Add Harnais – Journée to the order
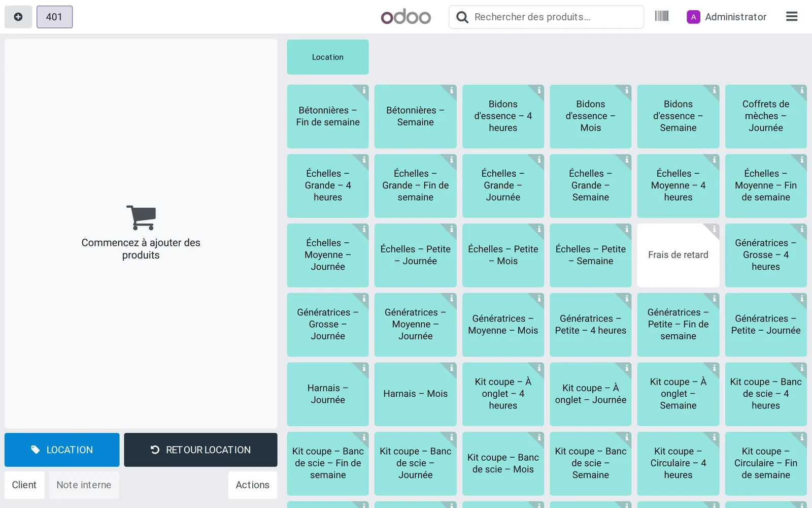 point(328,394)
